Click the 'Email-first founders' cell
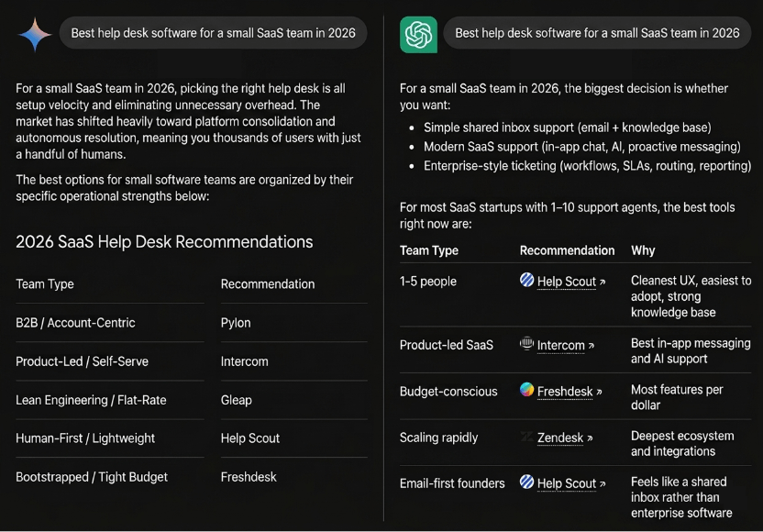 click(x=452, y=483)
